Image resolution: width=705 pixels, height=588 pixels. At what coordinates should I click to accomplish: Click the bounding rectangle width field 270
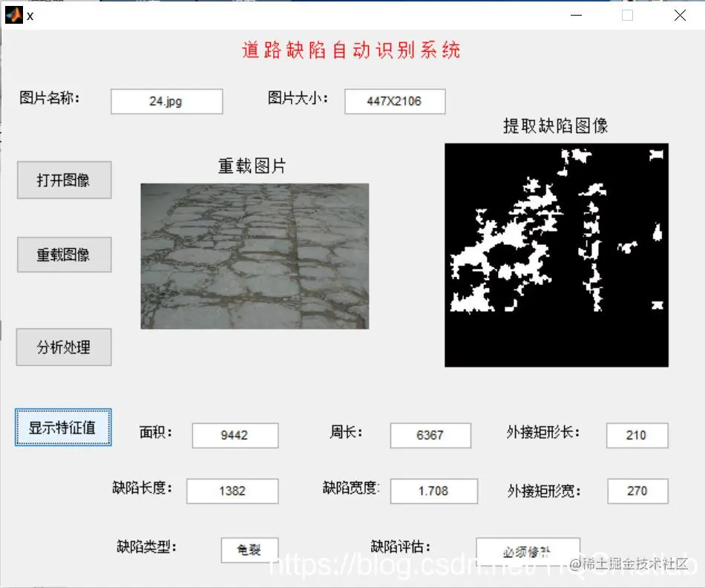click(637, 491)
